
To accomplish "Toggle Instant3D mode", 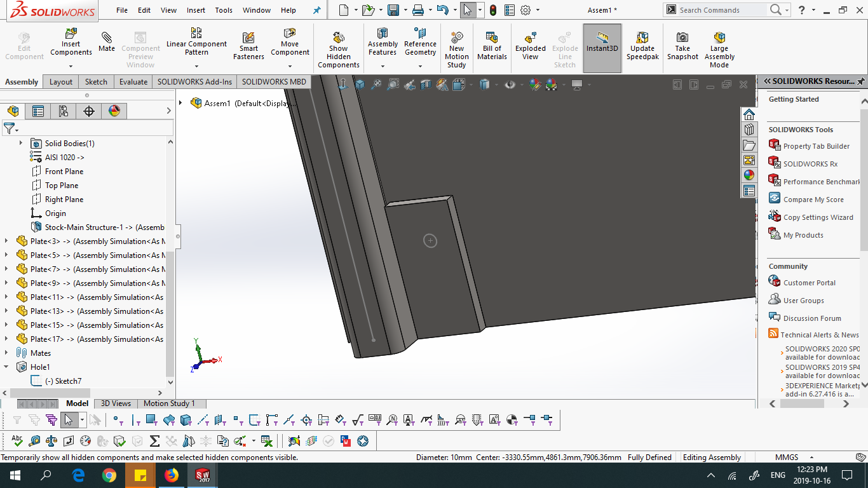I will pyautogui.click(x=602, y=49).
